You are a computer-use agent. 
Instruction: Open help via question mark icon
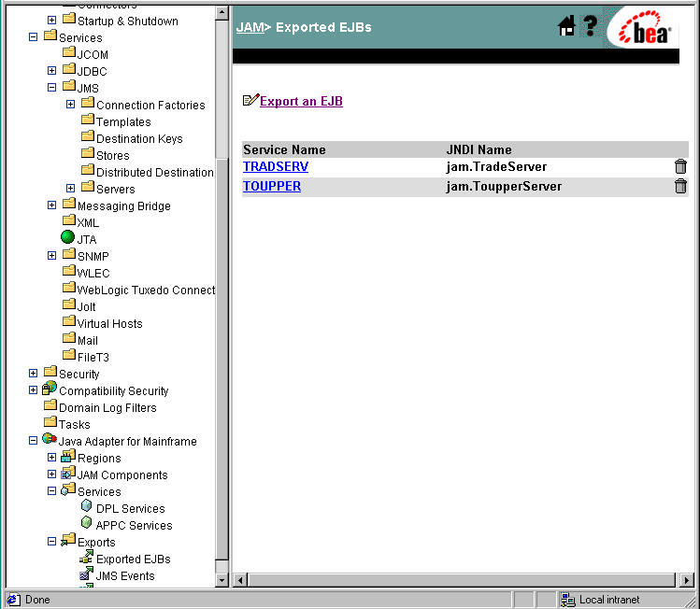pyautogui.click(x=591, y=27)
